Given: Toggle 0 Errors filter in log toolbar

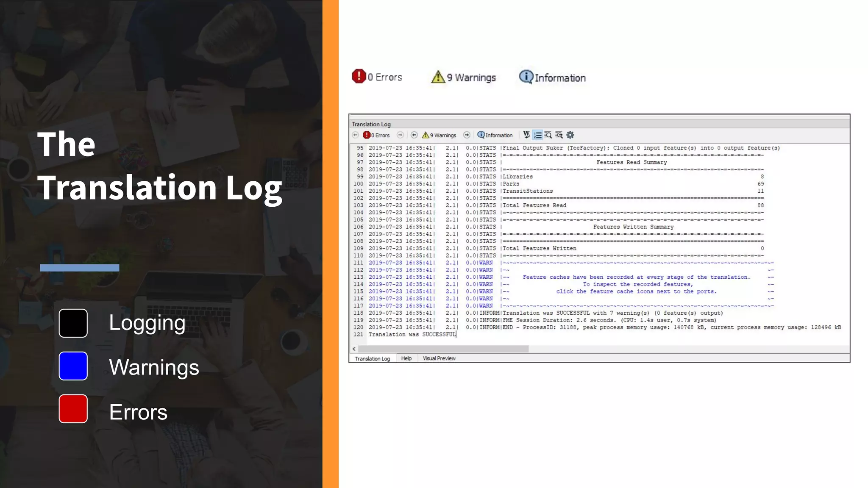Looking at the screenshot, I should pyautogui.click(x=376, y=135).
